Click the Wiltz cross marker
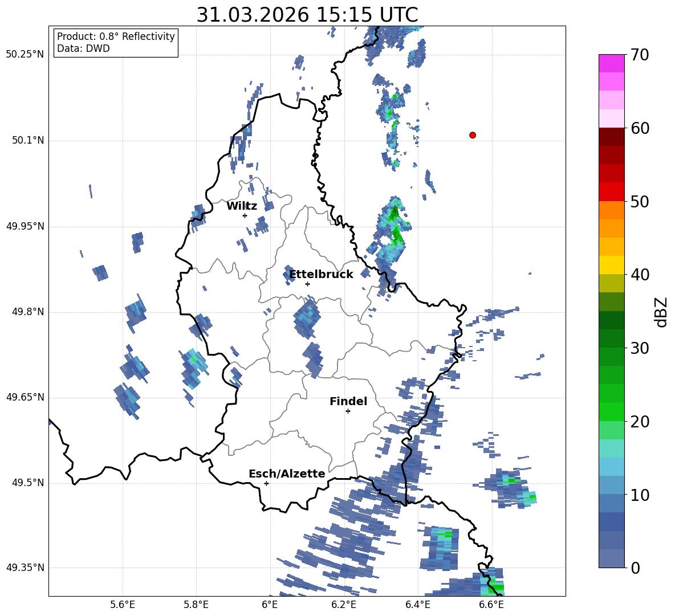 point(245,215)
